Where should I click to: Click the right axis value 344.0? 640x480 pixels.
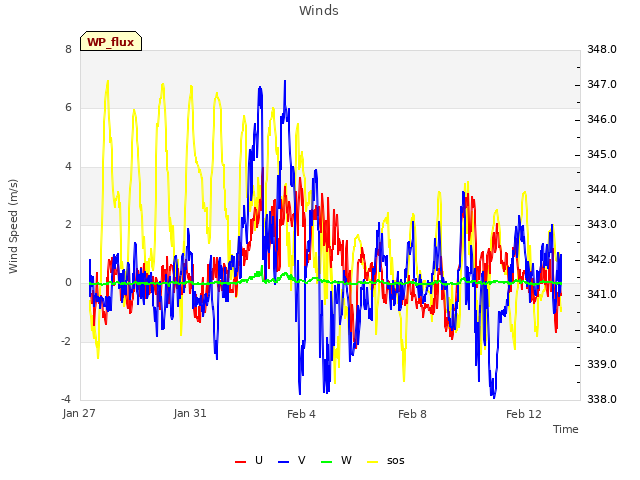pyautogui.click(x=602, y=189)
